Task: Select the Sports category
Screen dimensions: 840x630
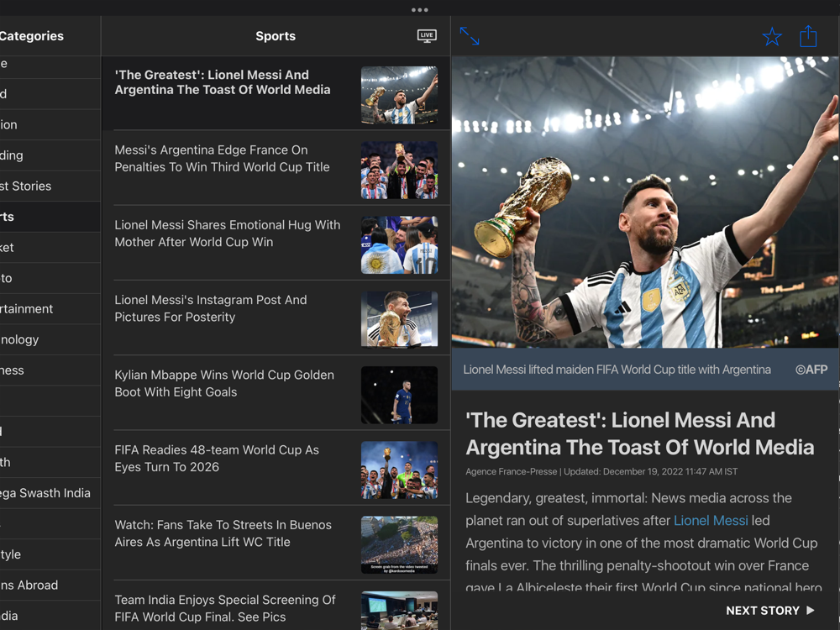Action: click(x=50, y=217)
